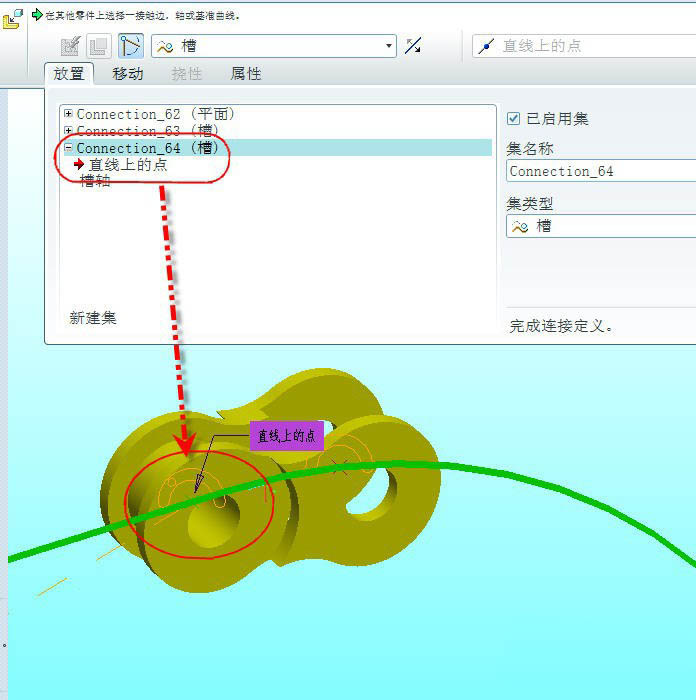The image size is (696, 700).
Task: Click the 直线上的点 constraint field
Action: click(584, 46)
